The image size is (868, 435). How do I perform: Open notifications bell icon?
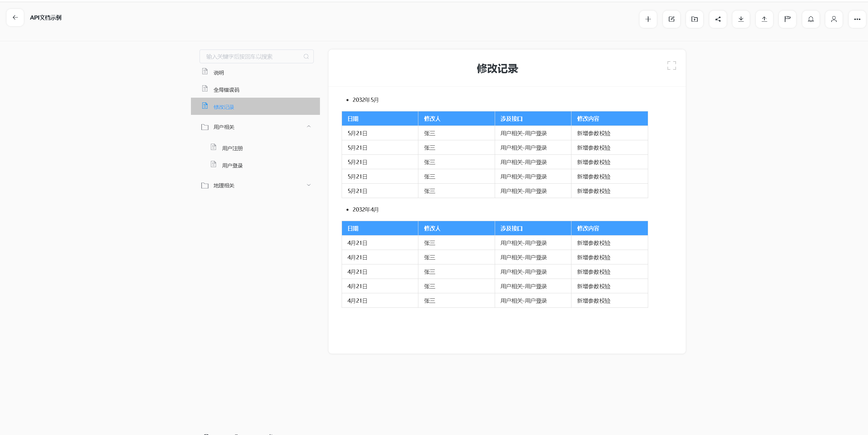click(811, 19)
